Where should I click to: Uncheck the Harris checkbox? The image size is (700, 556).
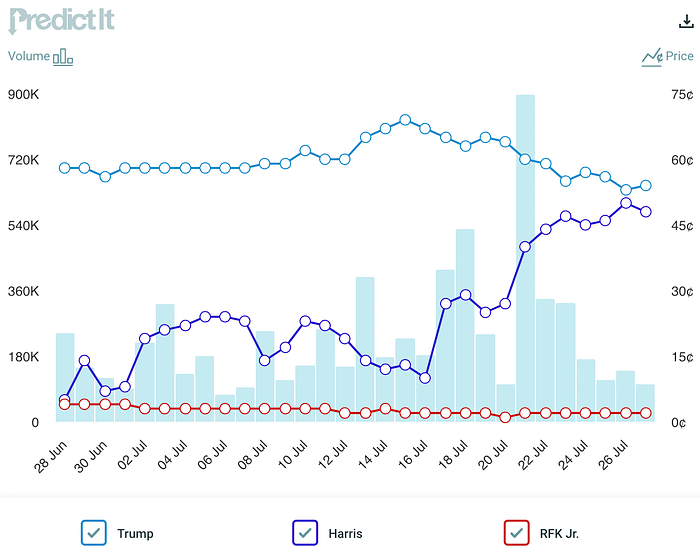(x=305, y=532)
